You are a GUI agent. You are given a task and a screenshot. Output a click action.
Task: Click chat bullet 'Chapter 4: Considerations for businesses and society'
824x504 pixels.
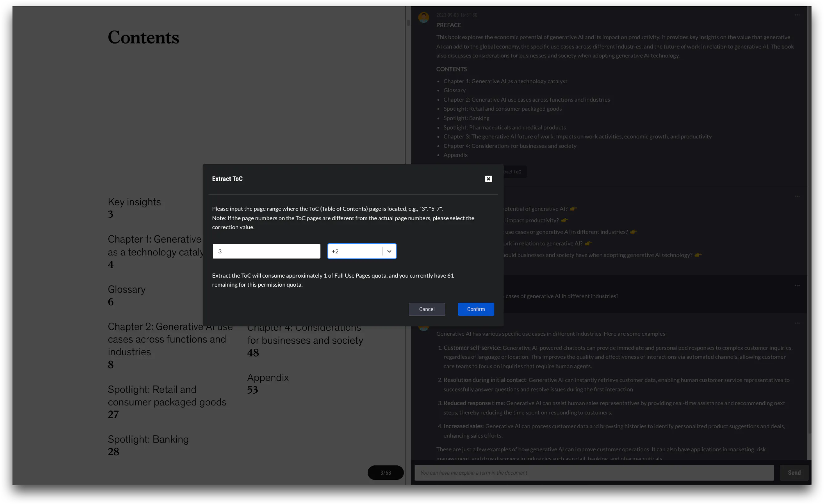coord(510,146)
